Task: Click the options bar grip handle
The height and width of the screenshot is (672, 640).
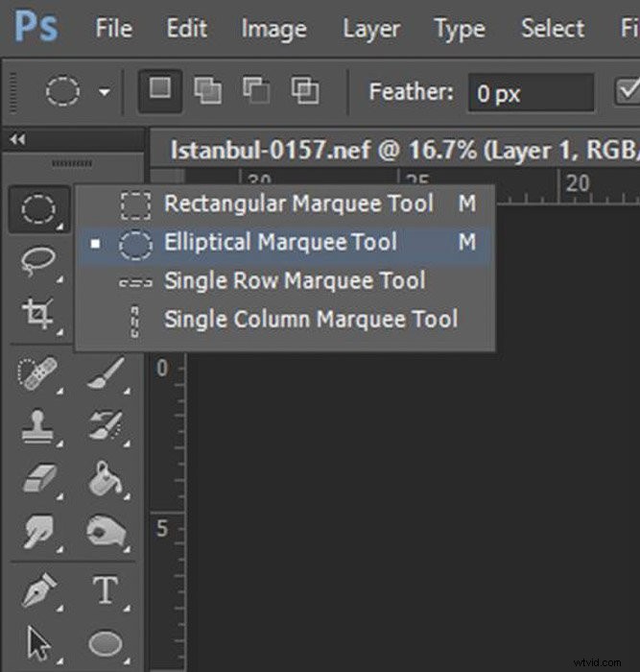Action: pos(12,92)
